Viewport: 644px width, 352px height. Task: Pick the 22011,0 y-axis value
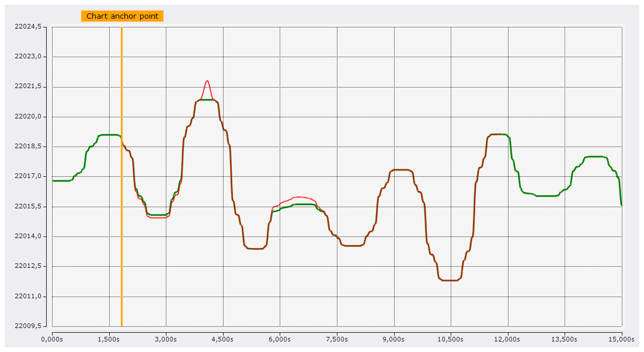(x=28, y=296)
